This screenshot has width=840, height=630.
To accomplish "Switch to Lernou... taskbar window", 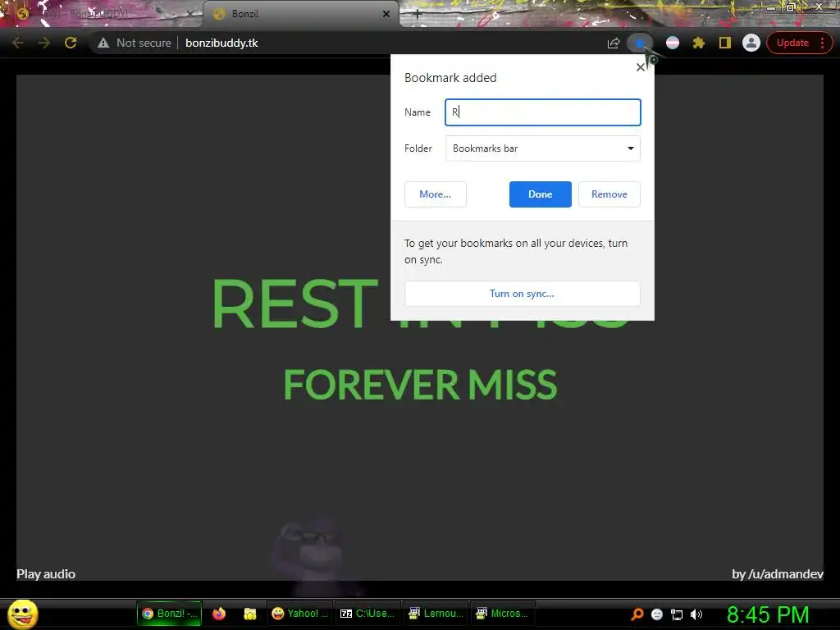I will coord(436,614).
